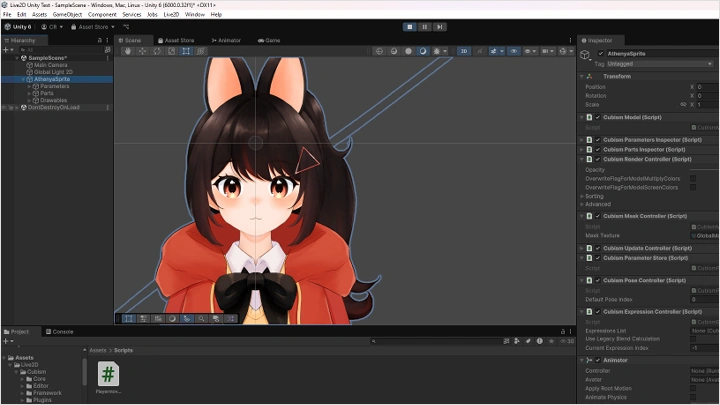This screenshot has width=720, height=405.
Task: Open the Window menu
Action: 195,14
